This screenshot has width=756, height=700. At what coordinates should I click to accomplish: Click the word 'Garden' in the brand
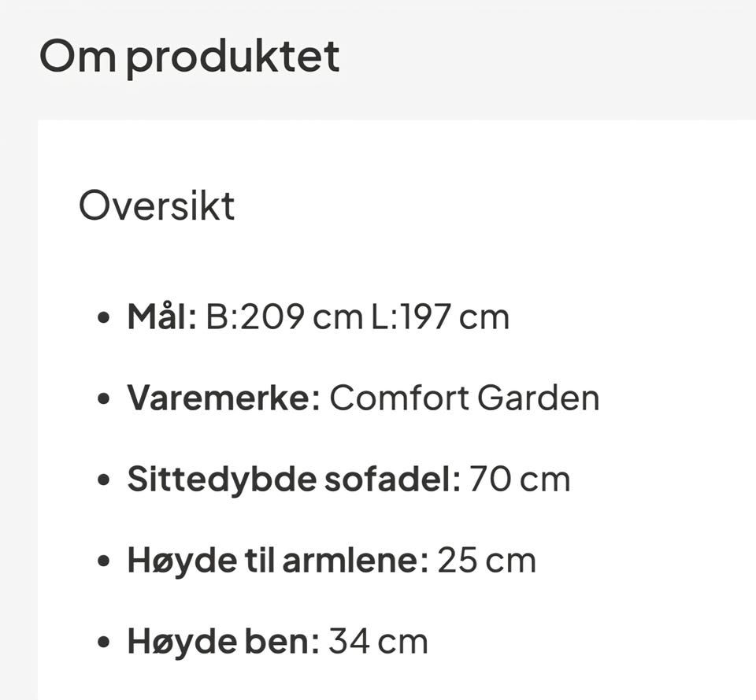pyautogui.click(x=539, y=398)
